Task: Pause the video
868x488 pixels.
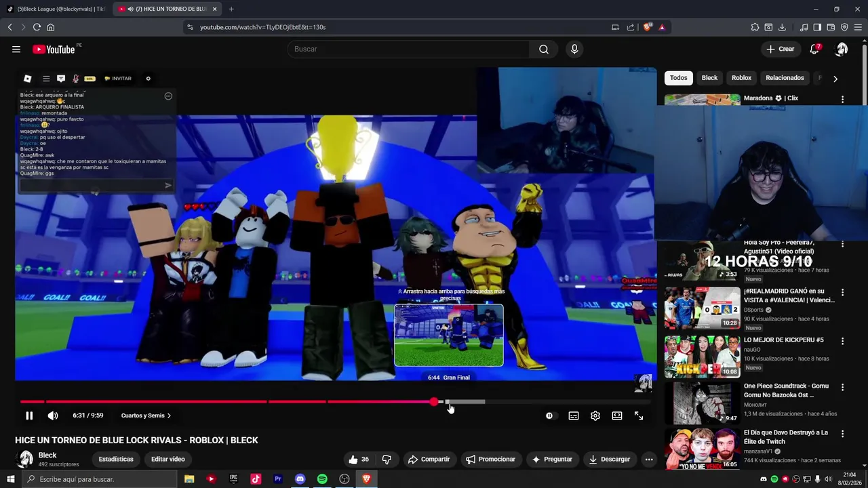Action: coord(29,415)
